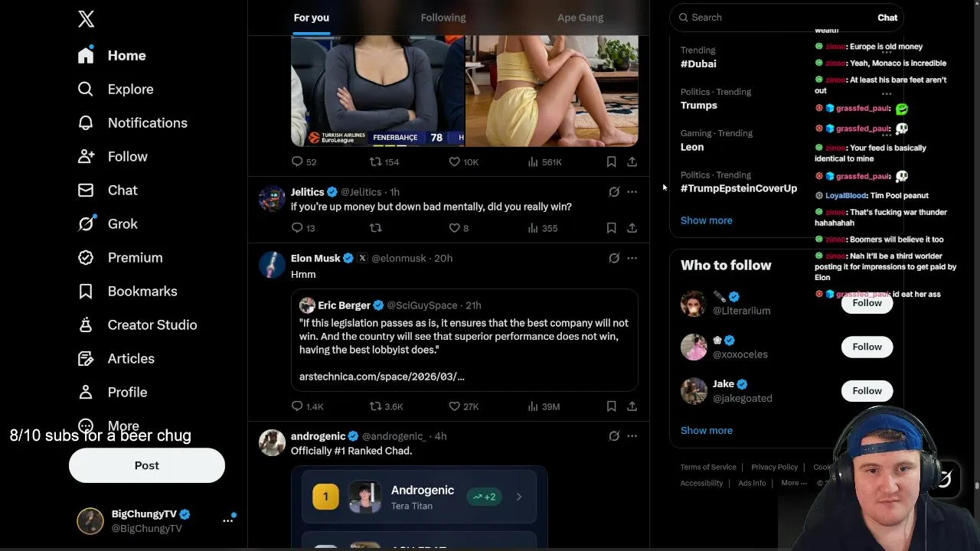980x551 pixels.
Task: Open Jelitics profile avatar
Action: [272, 198]
